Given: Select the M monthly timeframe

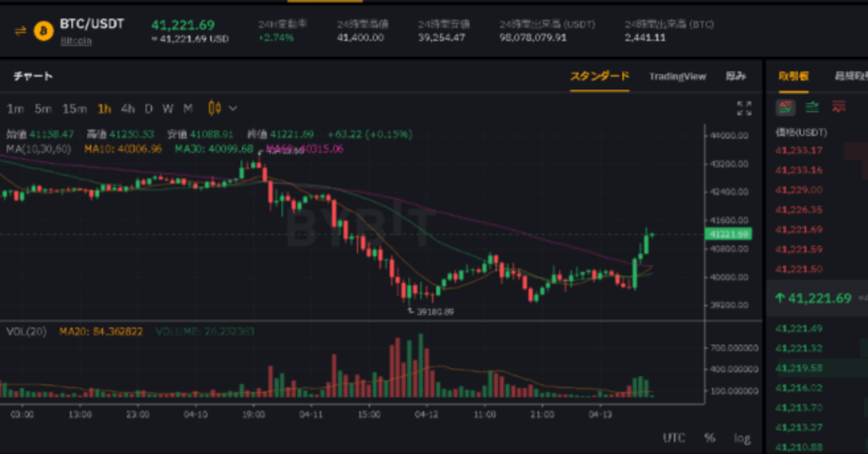Looking at the screenshot, I should pos(188,108).
